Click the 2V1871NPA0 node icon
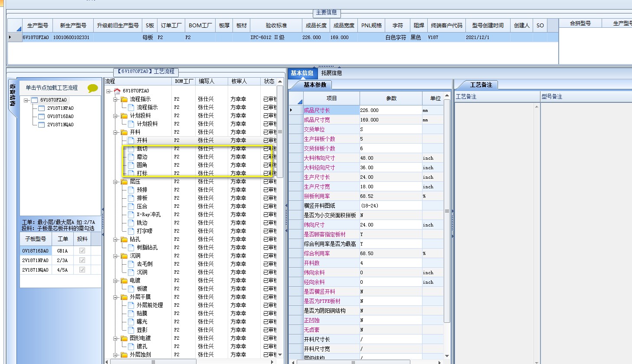 pos(42,108)
